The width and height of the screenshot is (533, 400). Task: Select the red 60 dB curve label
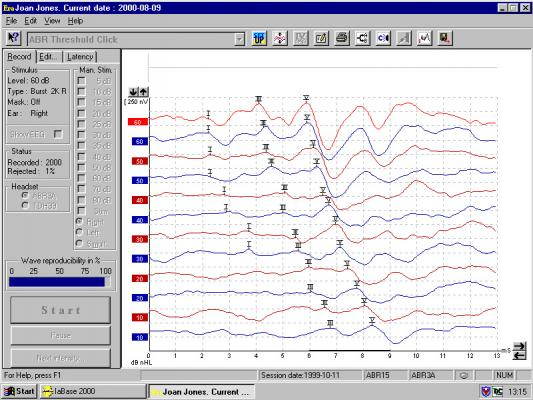click(x=138, y=122)
